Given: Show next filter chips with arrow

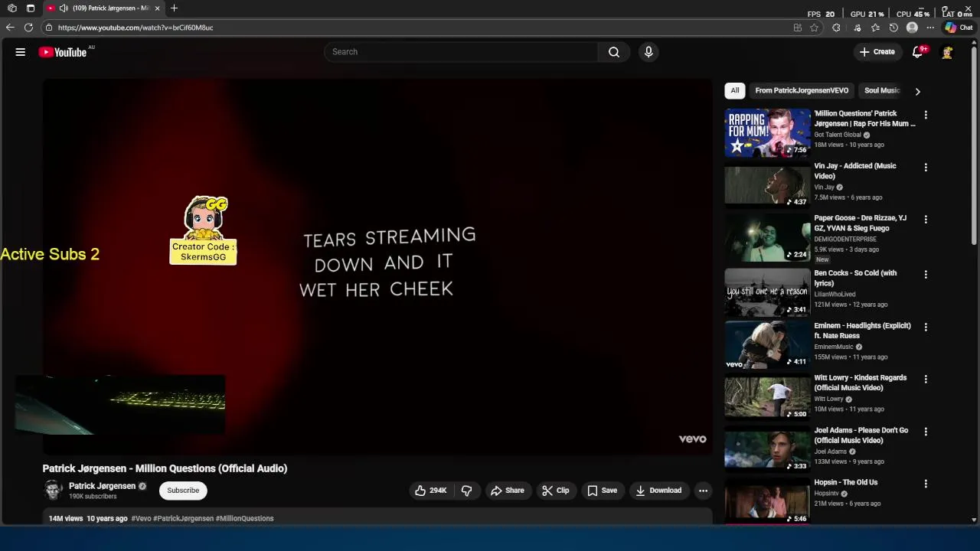Looking at the screenshot, I should 917,91.
